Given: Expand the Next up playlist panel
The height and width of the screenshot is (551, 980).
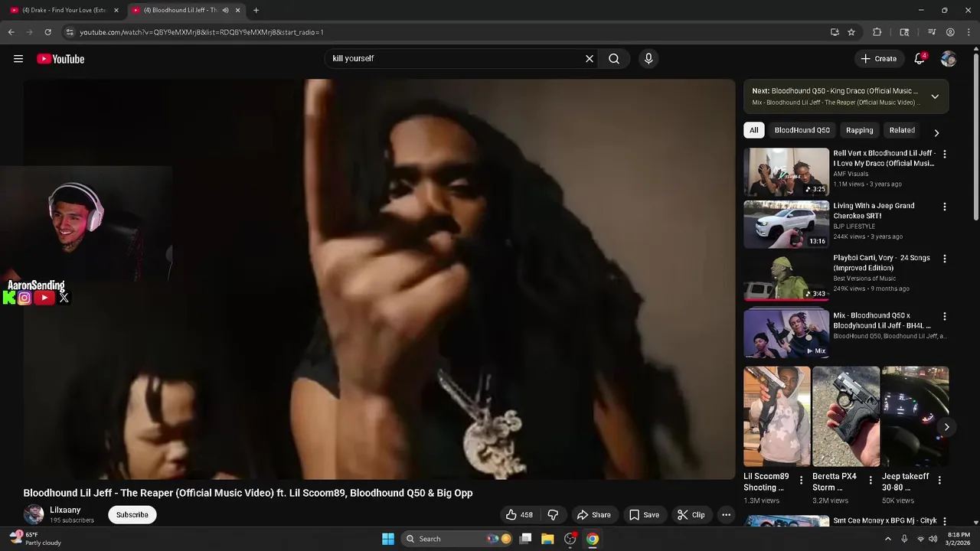Looking at the screenshot, I should pyautogui.click(x=935, y=96).
